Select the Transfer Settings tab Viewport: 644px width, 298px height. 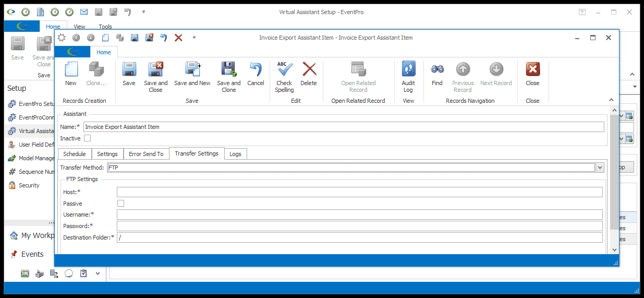coord(197,153)
